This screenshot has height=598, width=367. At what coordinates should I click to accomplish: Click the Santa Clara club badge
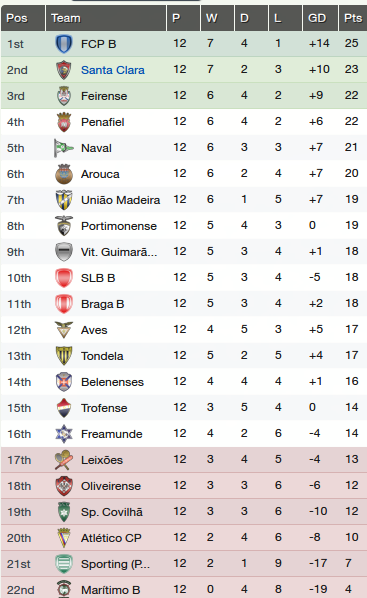[x=64, y=70]
